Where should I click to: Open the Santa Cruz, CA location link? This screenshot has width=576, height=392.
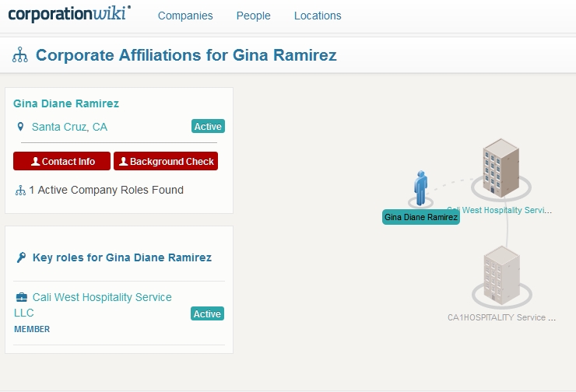pyautogui.click(x=69, y=127)
